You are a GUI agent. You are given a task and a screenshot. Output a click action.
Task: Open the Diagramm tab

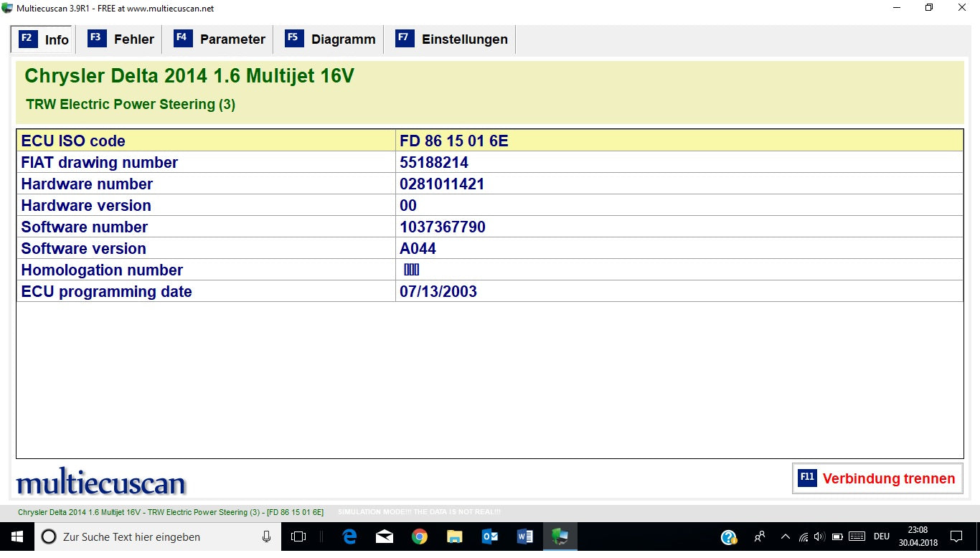coord(330,39)
